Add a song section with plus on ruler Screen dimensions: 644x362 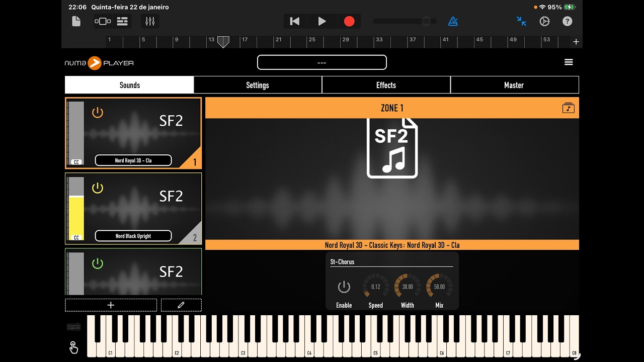click(x=576, y=42)
